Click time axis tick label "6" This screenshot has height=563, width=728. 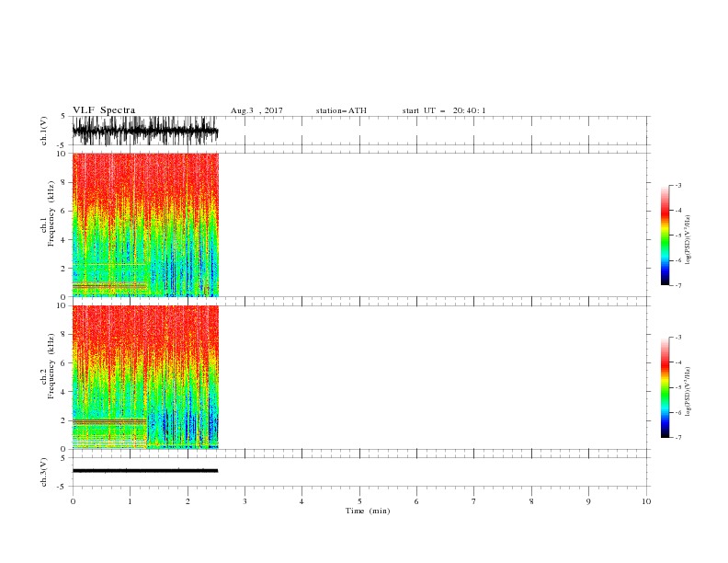[416, 501]
